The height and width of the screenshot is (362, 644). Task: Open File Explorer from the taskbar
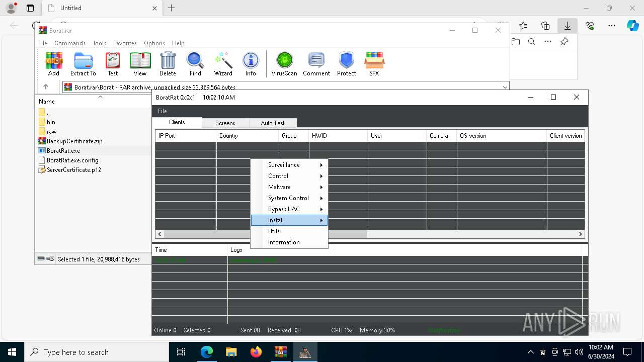pos(231,352)
